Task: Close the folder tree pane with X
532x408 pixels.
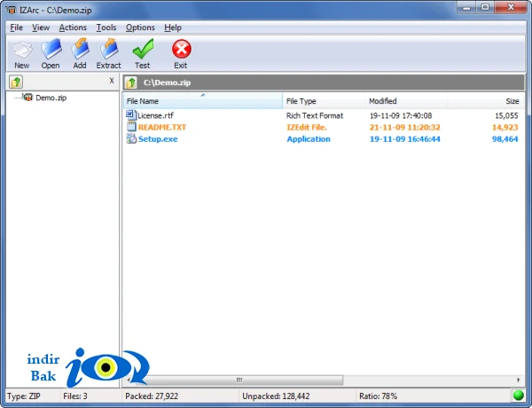Action: (x=112, y=81)
